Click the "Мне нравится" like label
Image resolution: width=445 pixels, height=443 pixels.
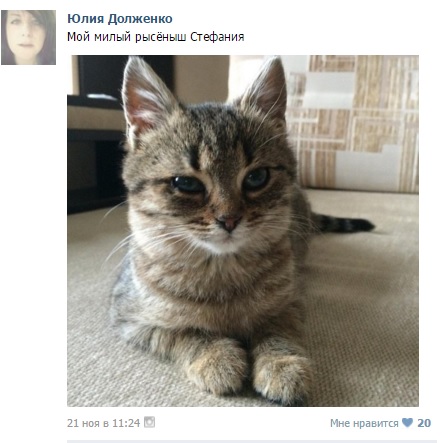[364, 423]
